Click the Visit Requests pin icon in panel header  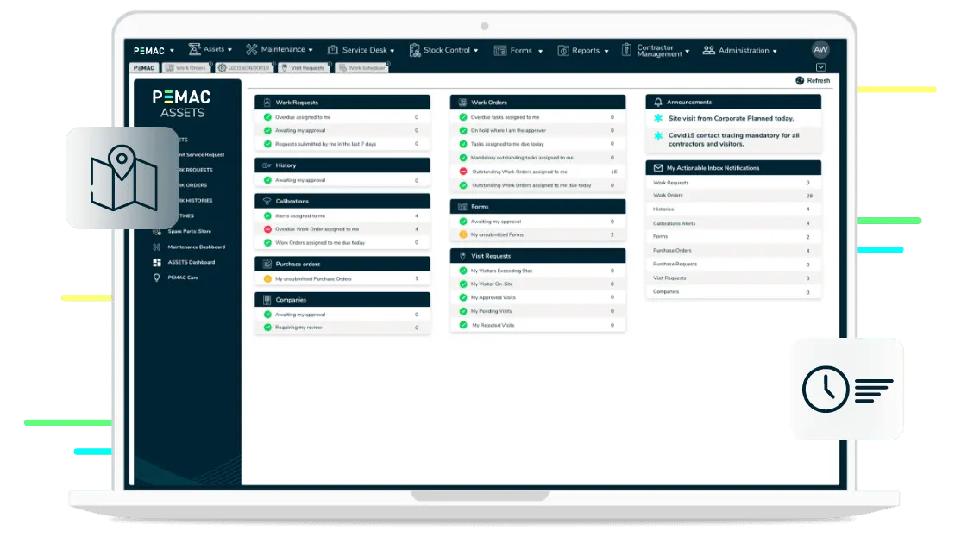tap(462, 256)
